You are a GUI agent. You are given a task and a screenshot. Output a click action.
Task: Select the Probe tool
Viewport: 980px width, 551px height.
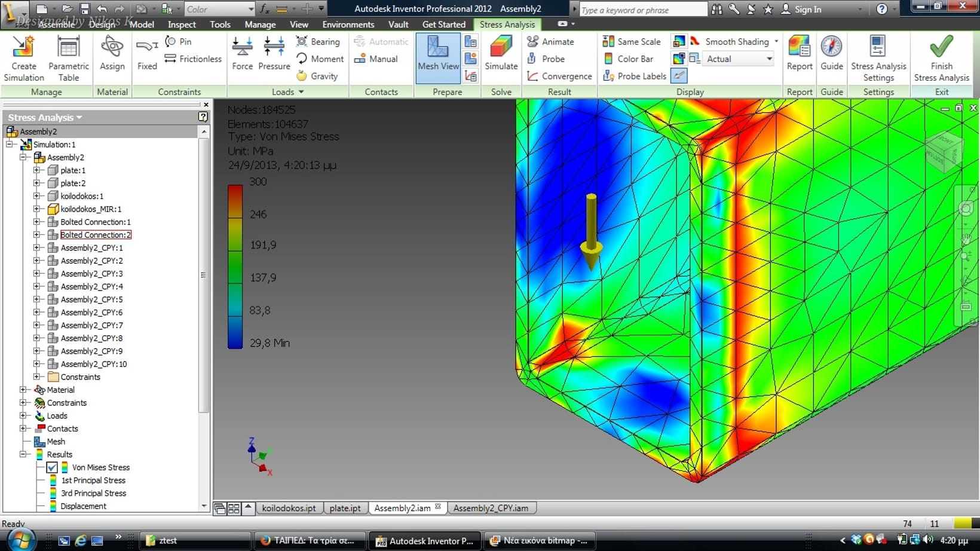(x=547, y=59)
